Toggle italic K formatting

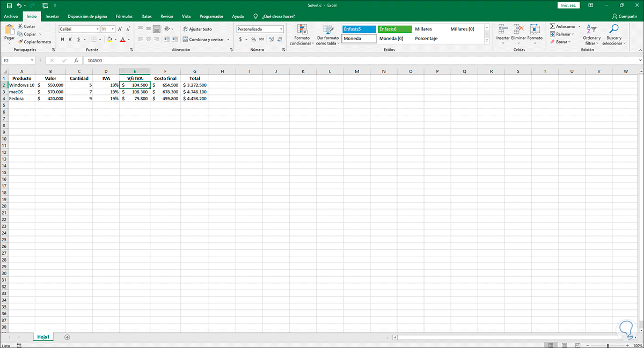pyautogui.click(x=70, y=39)
